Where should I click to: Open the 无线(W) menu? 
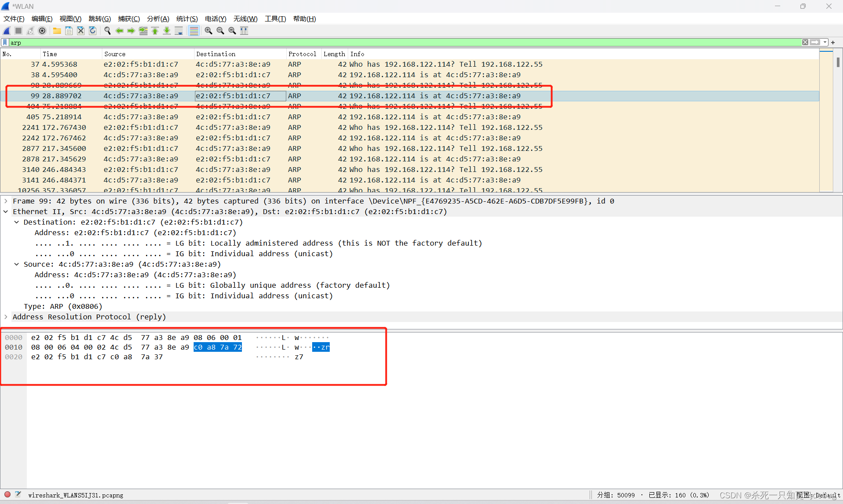click(245, 19)
